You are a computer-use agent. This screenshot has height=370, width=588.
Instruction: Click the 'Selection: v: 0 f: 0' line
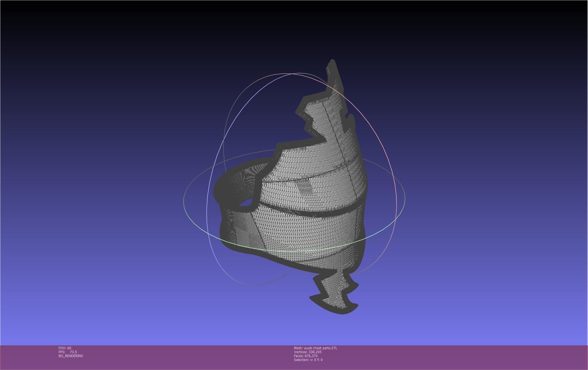(x=308, y=360)
